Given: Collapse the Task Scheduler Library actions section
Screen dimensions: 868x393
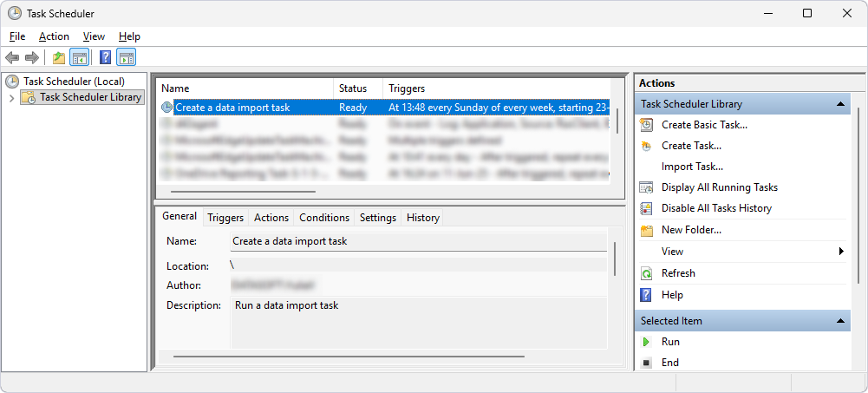Looking at the screenshot, I should 839,104.
